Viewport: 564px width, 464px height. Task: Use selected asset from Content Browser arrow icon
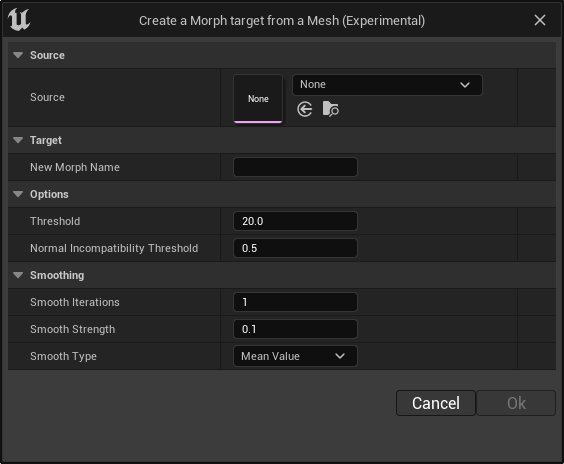pos(305,109)
